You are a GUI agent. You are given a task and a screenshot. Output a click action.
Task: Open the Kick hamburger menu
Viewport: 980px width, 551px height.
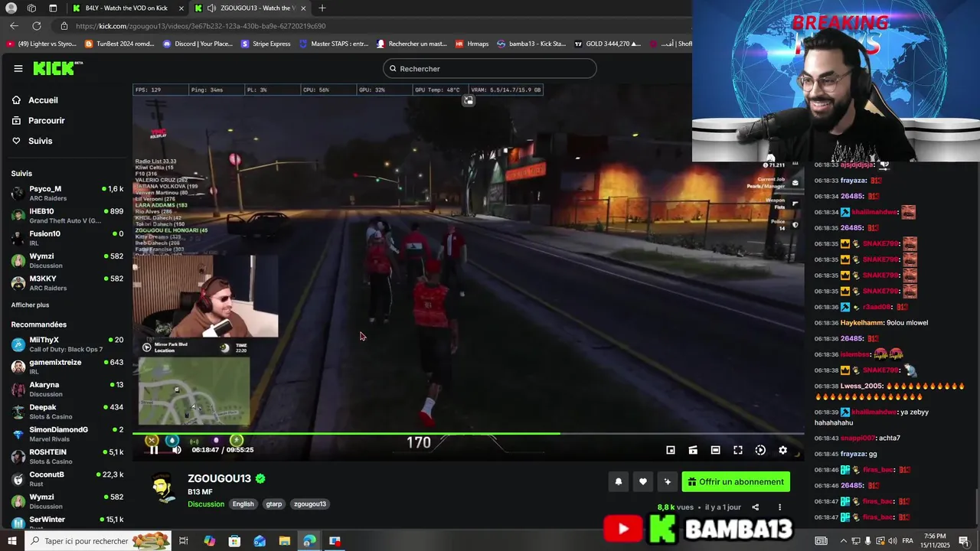(x=18, y=68)
